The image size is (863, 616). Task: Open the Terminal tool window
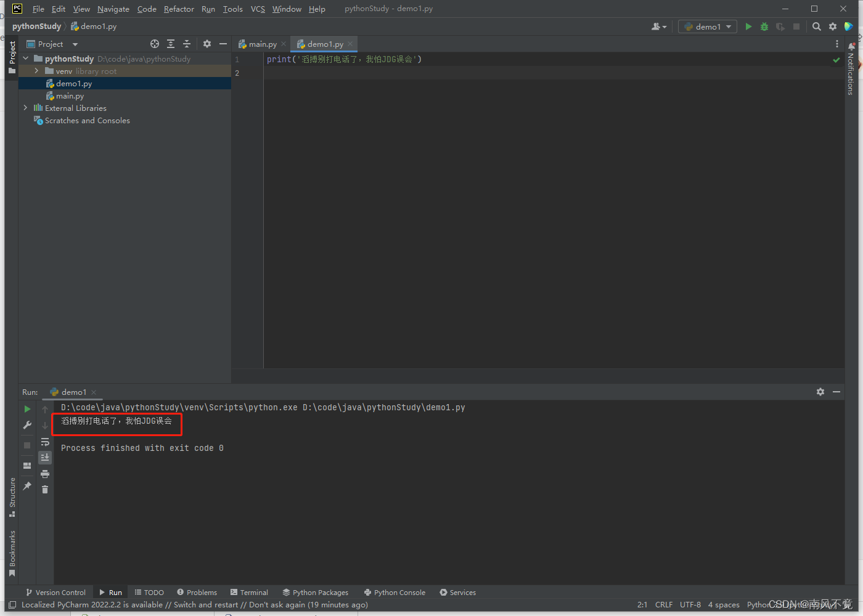coord(249,593)
